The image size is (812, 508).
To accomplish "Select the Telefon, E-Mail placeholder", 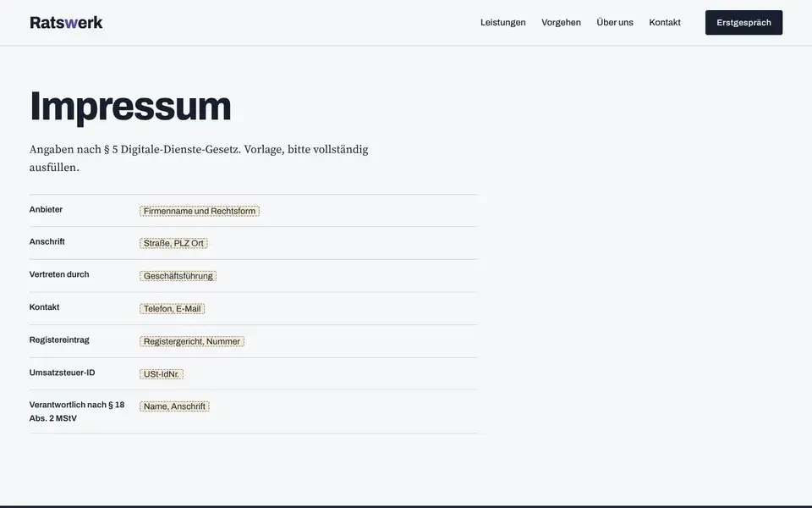I will click(172, 309).
